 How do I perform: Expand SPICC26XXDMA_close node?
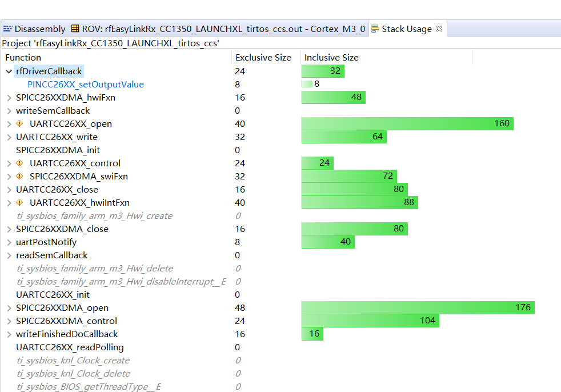(x=9, y=229)
